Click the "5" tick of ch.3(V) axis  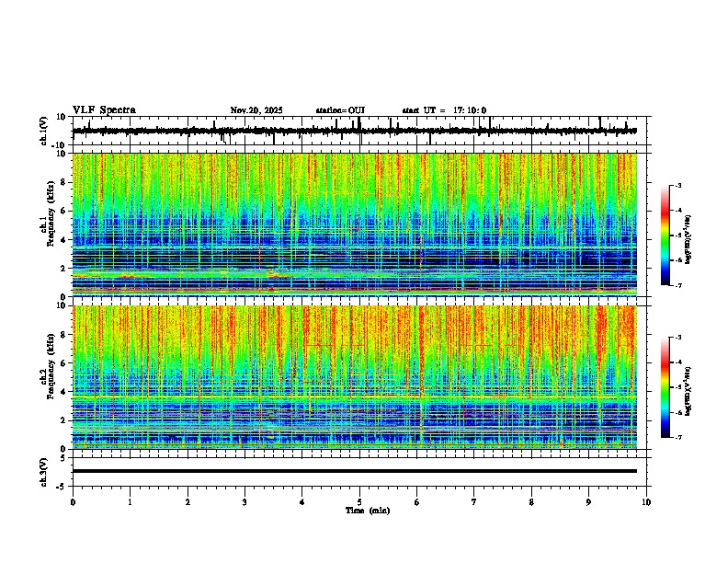point(63,457)
